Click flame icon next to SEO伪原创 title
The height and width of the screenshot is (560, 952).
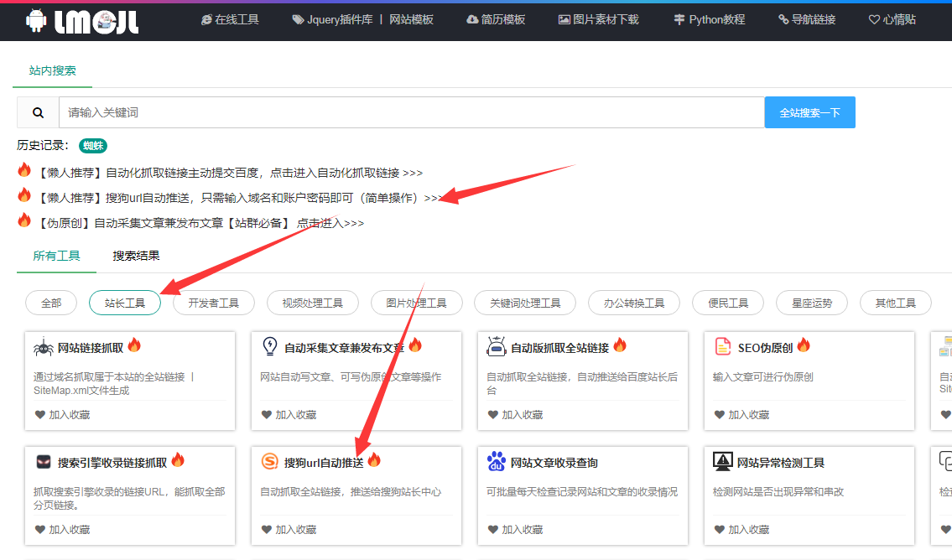tap(804, 345)
